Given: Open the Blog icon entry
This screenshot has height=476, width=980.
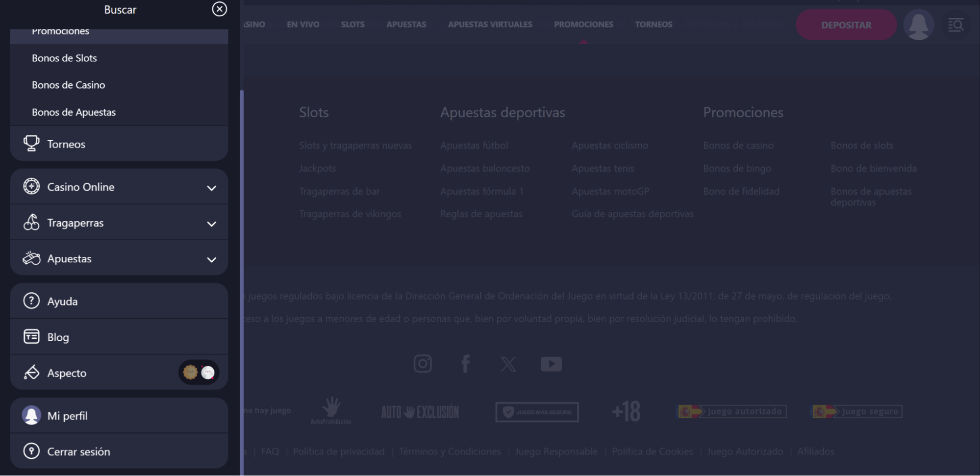Looking at the screenshot, I should pos(31,337).
